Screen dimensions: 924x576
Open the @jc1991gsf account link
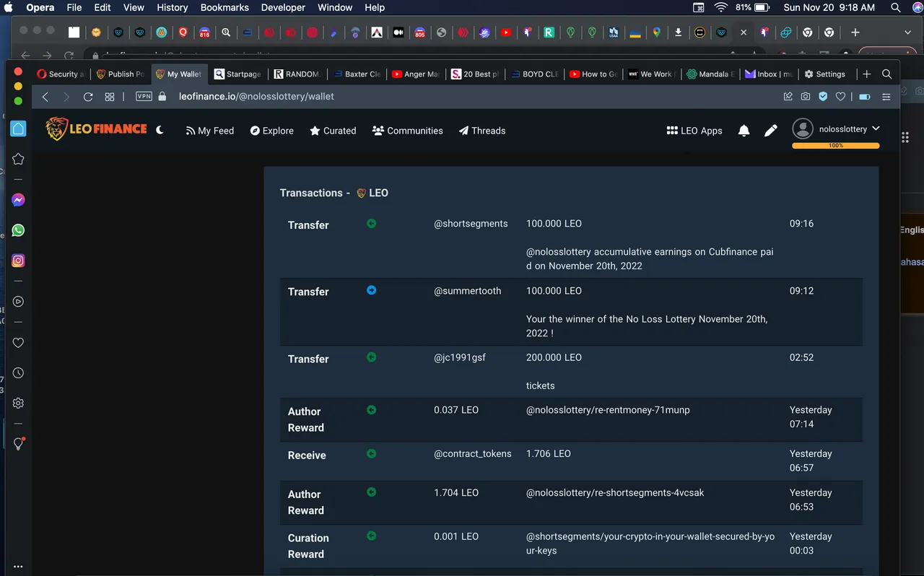pos(460,357)
